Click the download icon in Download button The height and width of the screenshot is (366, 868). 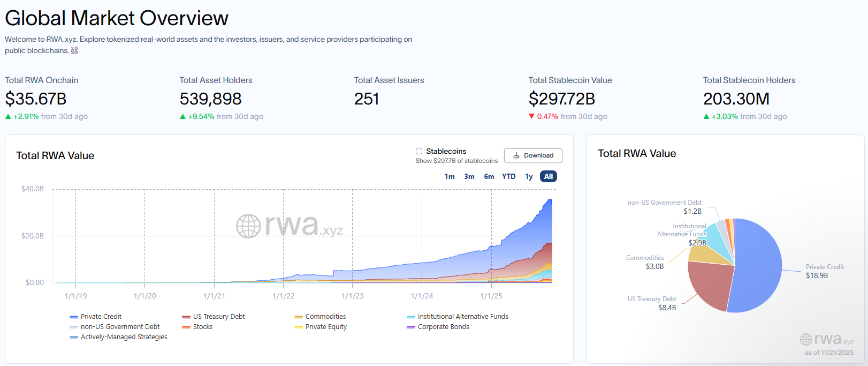click(x=516, y=155)
